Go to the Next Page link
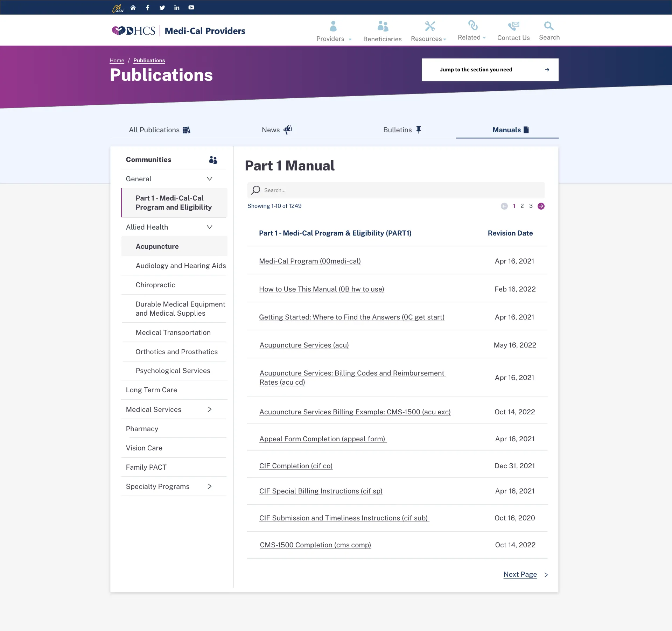Viewport: 672px width, 631px height. 520,574
